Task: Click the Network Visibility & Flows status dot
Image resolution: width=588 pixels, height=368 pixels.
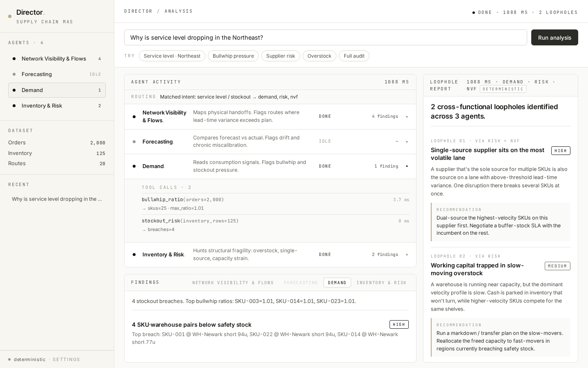Action: [134, 117]
